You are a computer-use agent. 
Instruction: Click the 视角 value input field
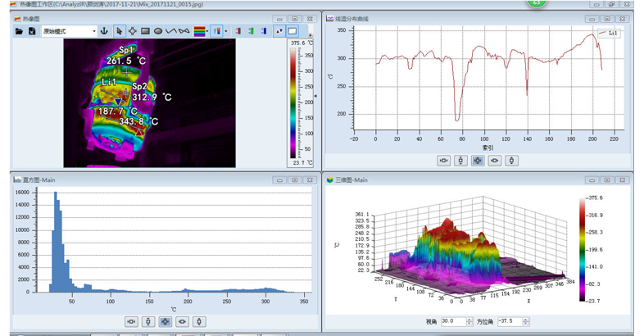pyautogui.click(x=451, y=321)
